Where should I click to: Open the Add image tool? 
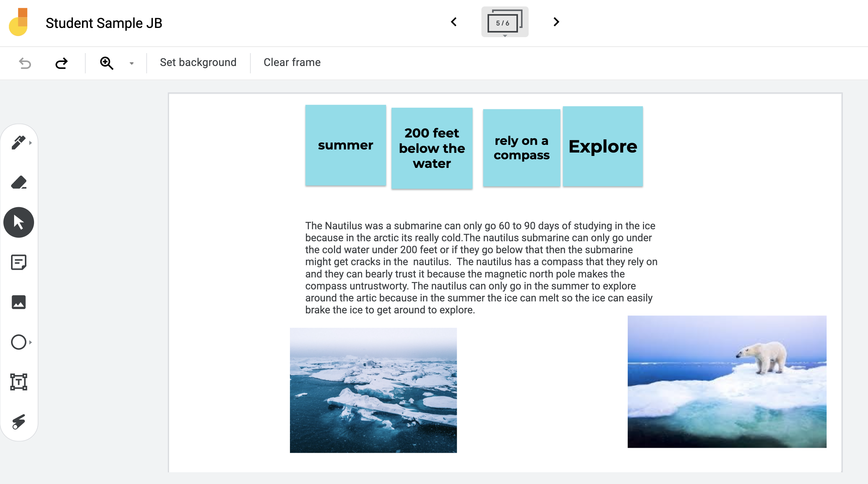pyautogui.click(x=19, y=302)
